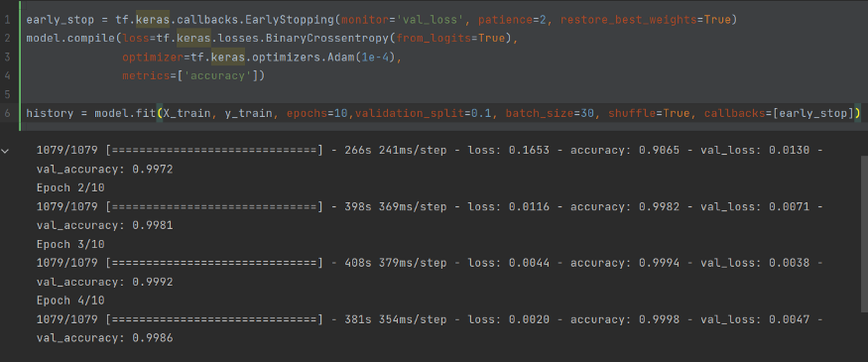Viewport: 868px width, 362px height.
Task: Click line number 6 in gutter
Action: click(x=7, y=113)
